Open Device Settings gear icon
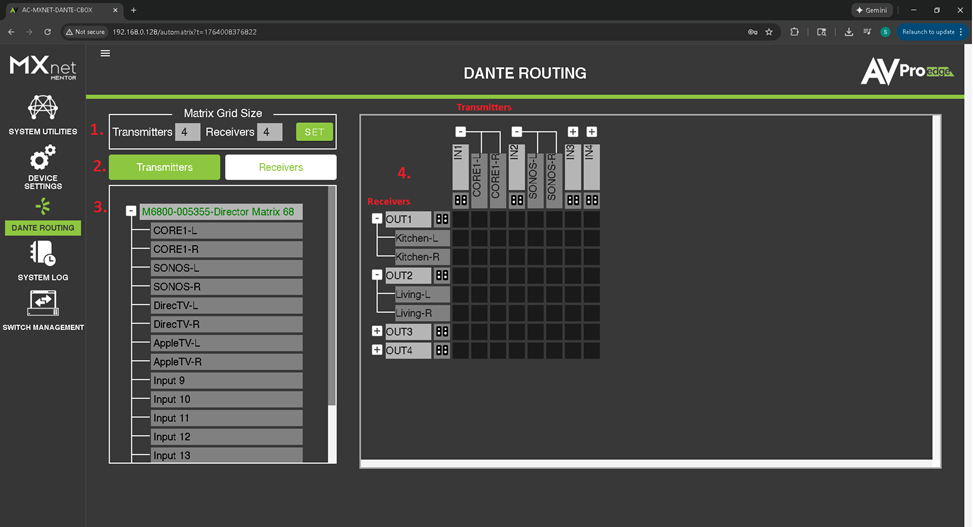The height and width of the screenshot is (527, 973). coord(42,160)
